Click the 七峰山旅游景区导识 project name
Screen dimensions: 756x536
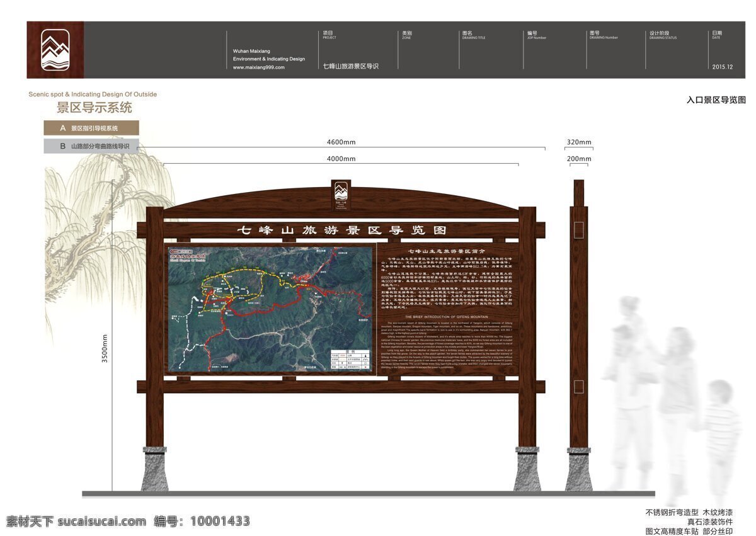click(x=351, y=66)
